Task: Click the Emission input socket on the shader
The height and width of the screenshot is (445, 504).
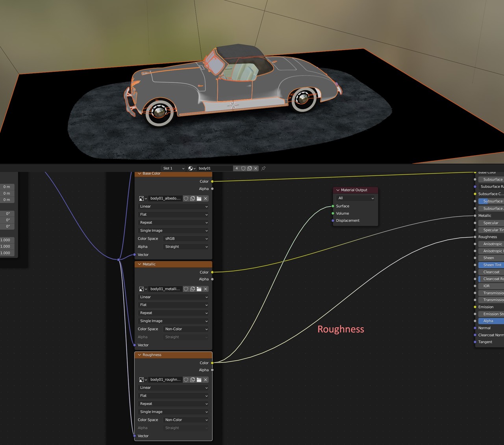Action: [x=475, y=307]
